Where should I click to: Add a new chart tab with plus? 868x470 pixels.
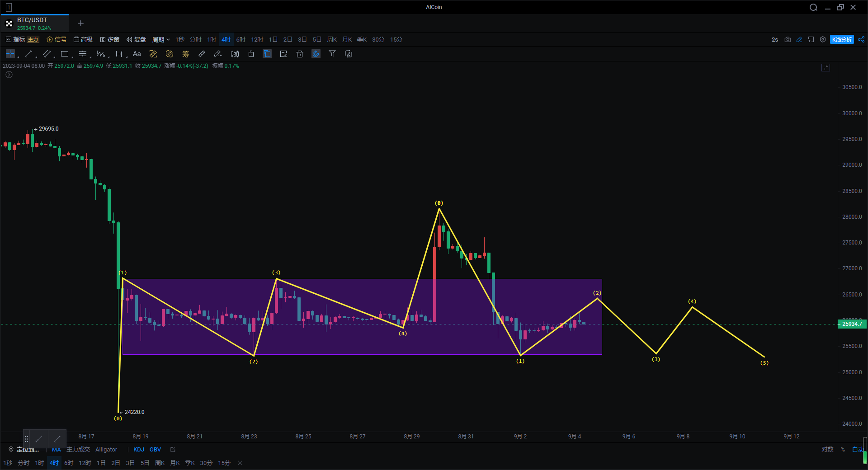click(80, 23)
